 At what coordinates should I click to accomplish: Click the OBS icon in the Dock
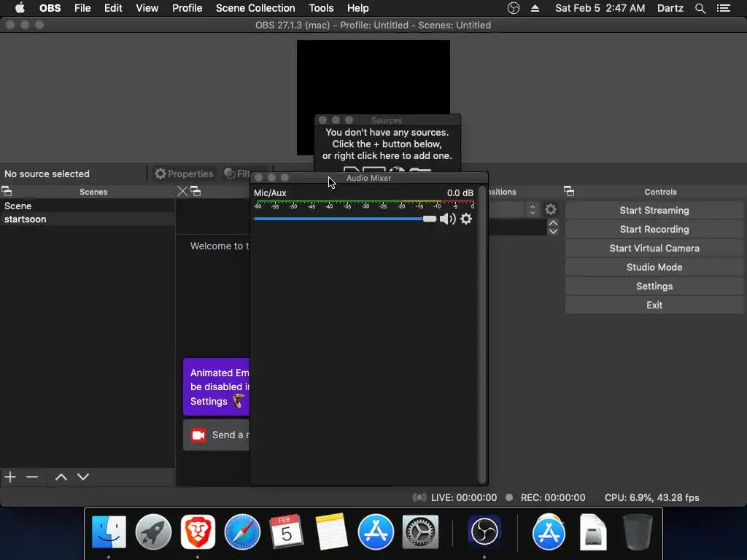(484, 532)
